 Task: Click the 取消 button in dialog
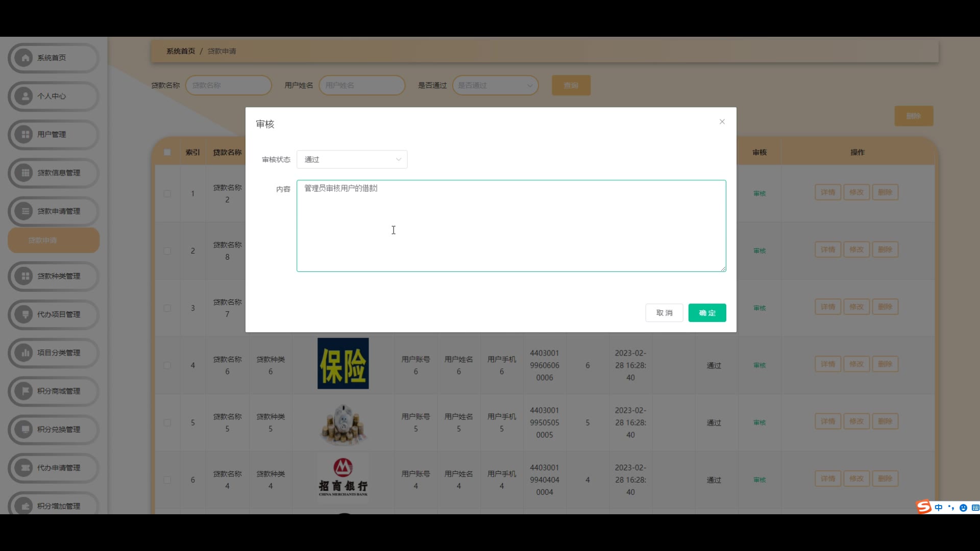pos(664,313)
